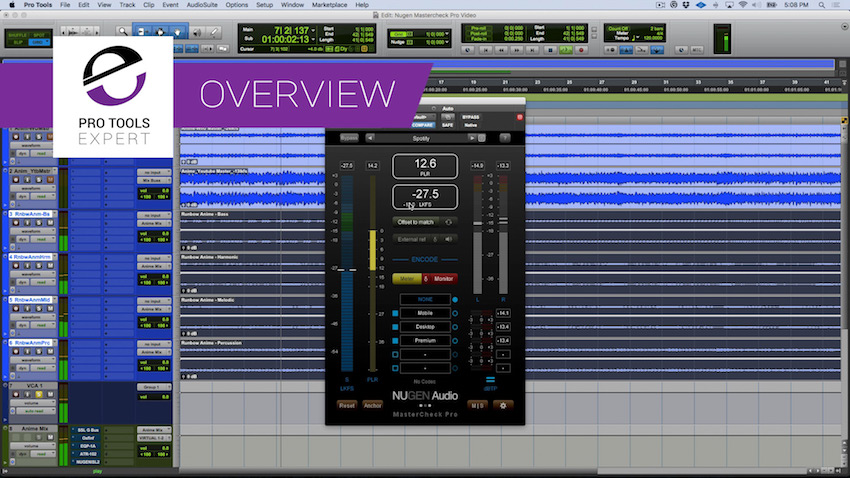Viewport: 850px width, 478px height.
Task: Record-enable the 3 RnbwAnm-Bs track
Action: click(x=16, y=223)
